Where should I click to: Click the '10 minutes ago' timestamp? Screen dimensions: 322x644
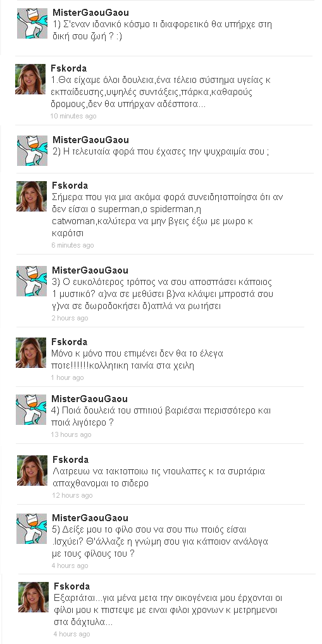[x=73, y=116]
